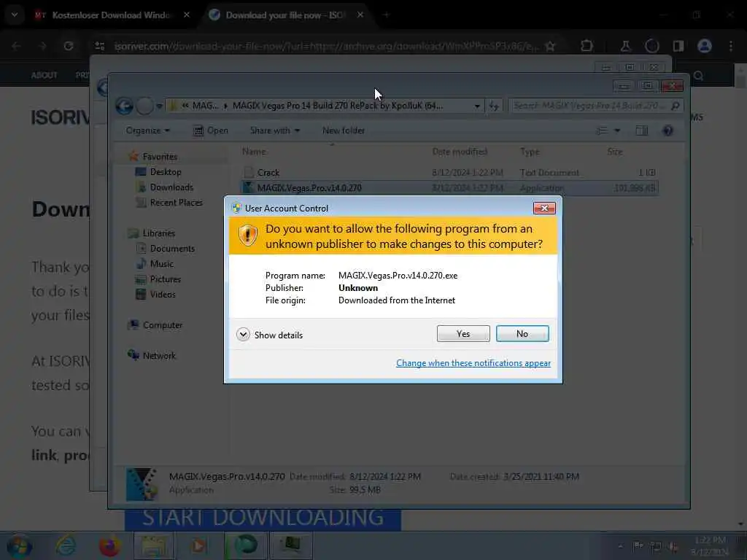The image size is (747, 560).
Task: Open the recent locations dropdown arrow
Action: tap(160, 106)
